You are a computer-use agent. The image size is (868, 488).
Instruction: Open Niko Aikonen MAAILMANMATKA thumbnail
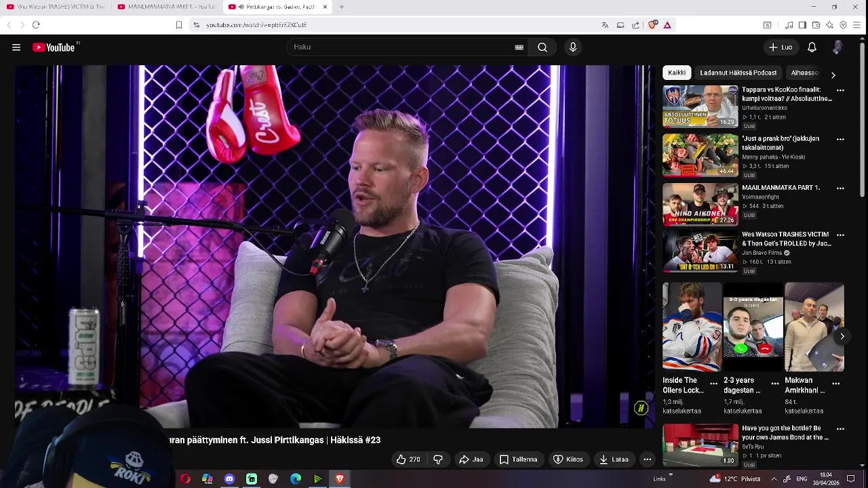tap(701, 204)
